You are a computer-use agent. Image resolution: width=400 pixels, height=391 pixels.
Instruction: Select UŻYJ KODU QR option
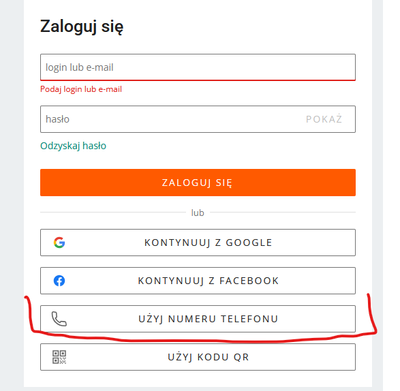point(198,357)
